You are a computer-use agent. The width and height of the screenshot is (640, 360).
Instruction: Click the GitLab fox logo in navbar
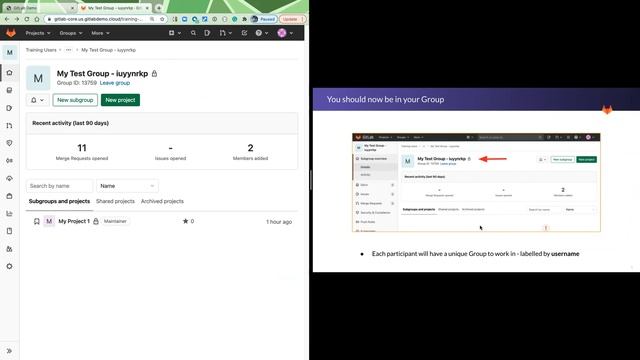pyautogui.click(x=11, y=33)
